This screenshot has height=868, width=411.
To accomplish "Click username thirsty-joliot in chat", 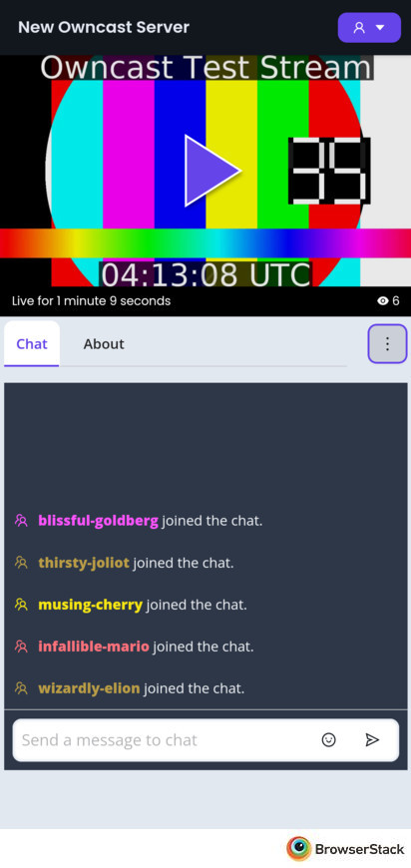I will coord(84,563).
